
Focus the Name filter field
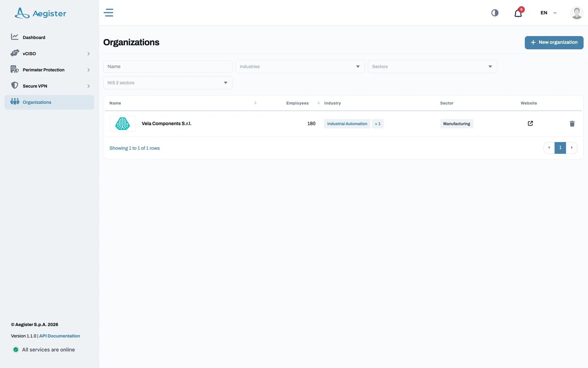(x=168, y=67)
